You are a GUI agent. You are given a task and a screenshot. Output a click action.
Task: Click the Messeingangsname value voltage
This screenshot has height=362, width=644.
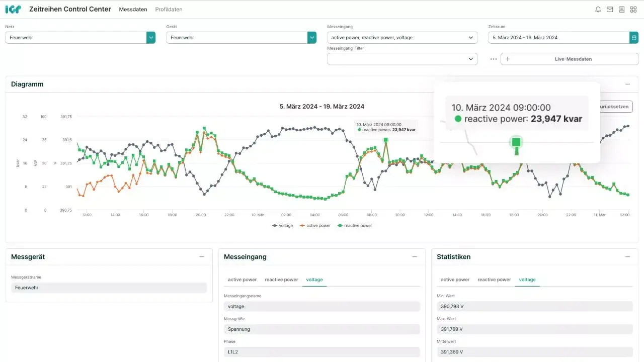point(322,306)
